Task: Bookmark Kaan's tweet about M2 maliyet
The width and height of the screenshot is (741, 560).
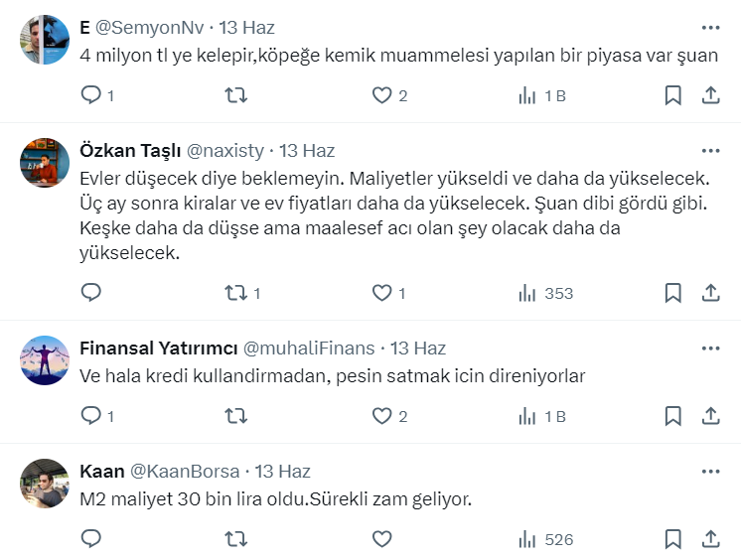Action: [x=672, y=539]
